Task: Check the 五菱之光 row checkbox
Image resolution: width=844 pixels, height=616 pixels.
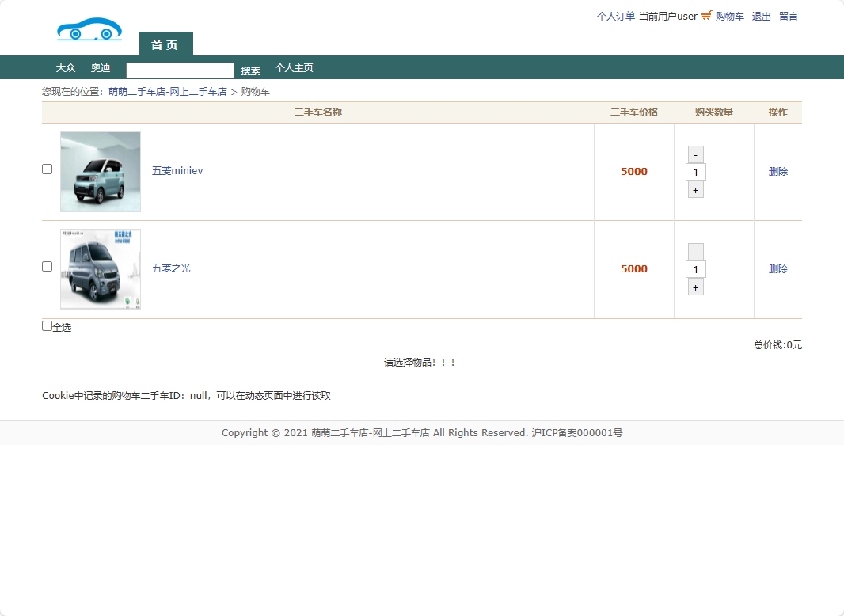Action: (x=47, y=266)
